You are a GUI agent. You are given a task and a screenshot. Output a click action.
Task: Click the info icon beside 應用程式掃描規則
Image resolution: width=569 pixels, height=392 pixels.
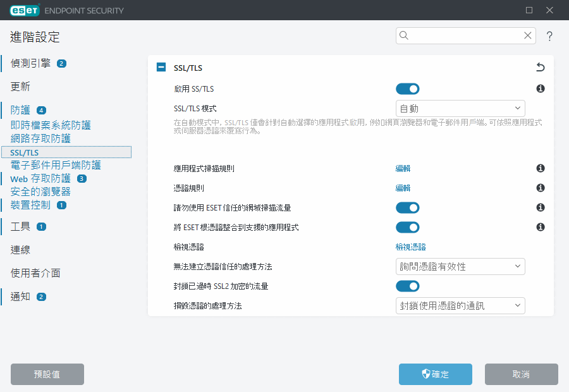(x=540, y=168)
